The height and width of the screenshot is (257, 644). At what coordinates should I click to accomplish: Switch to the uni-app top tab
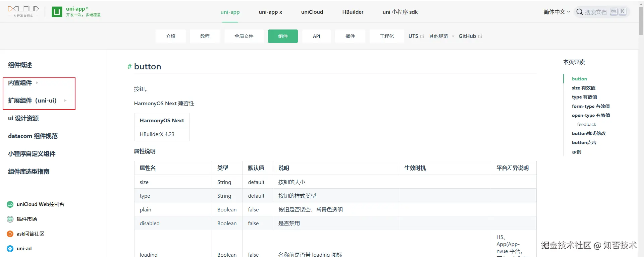tap(230, 12)
